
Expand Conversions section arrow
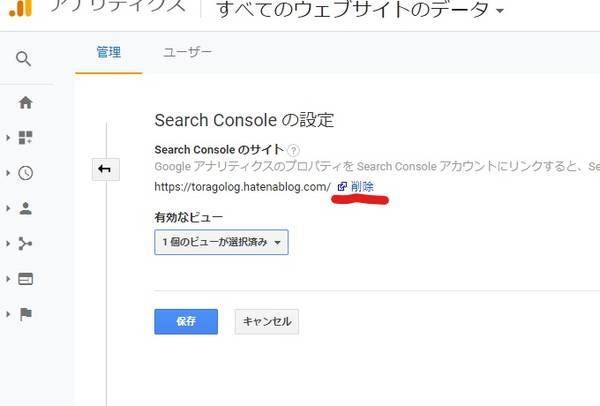click(x=8, y=314)
